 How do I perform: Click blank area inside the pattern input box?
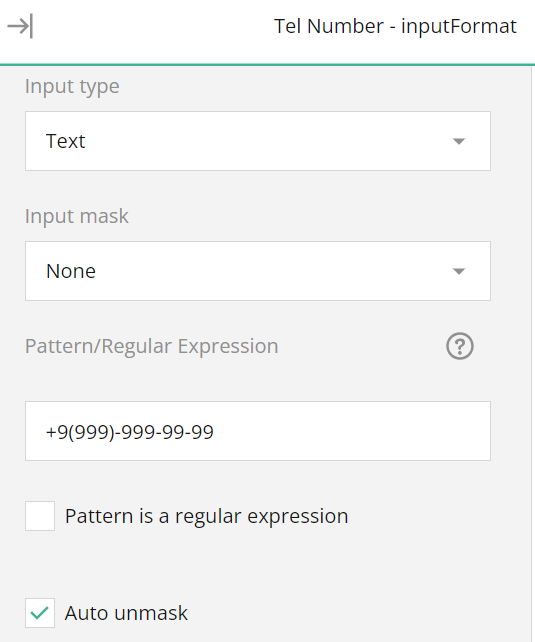coord(352,431)
